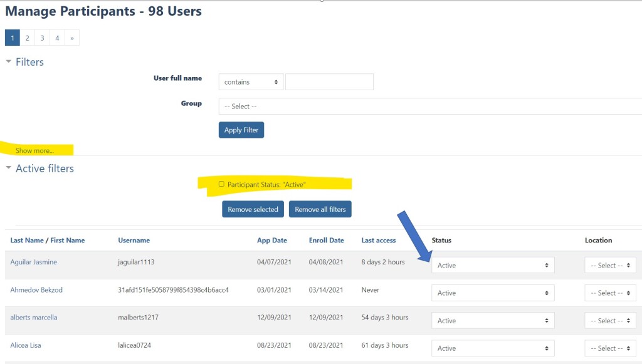Open Location dropdown for Ahmedov Bekzod

[610, 293]
